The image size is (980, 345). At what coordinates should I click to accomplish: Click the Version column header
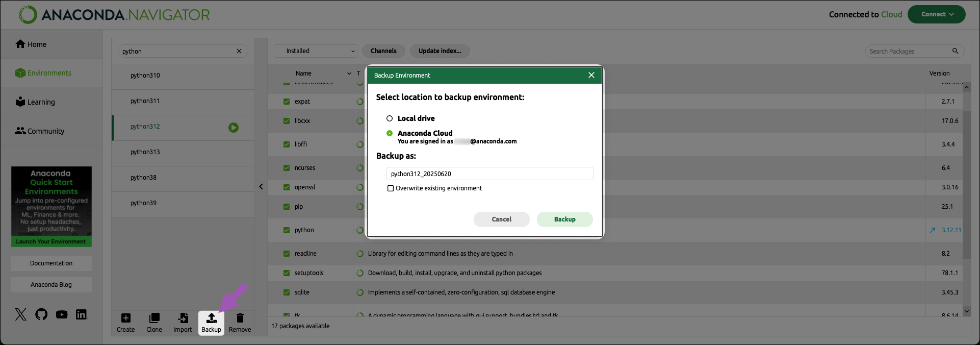[x=940, y=73]
